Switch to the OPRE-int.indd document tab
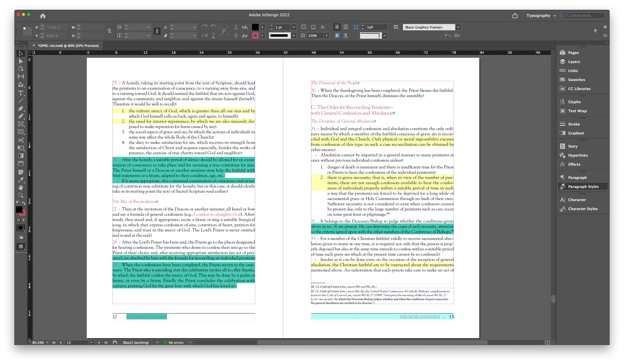Image resolution: width=624 pixels, height=364 pixels. tap(68, 46)
